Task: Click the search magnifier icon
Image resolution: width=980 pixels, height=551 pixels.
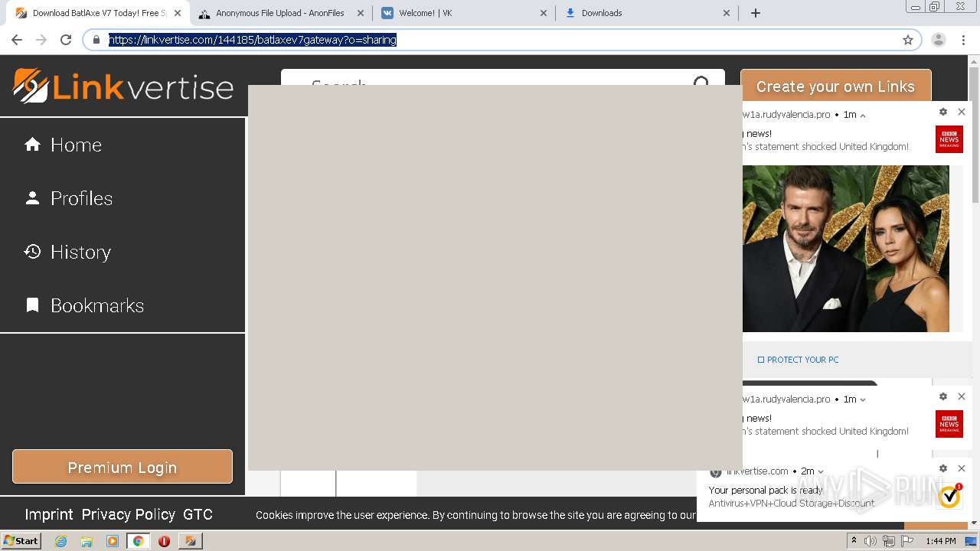Action: pyautogui.click(x=701, y=83)
